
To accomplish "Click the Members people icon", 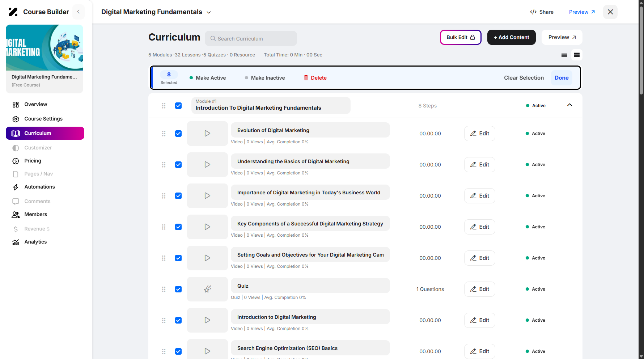I will (16, 215).
